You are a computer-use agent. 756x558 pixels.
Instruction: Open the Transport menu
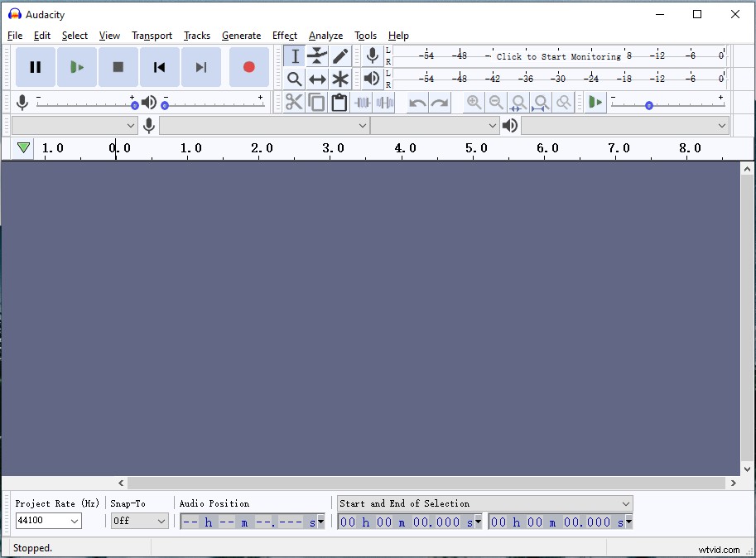pyautogui.click(x=152, y=36)
